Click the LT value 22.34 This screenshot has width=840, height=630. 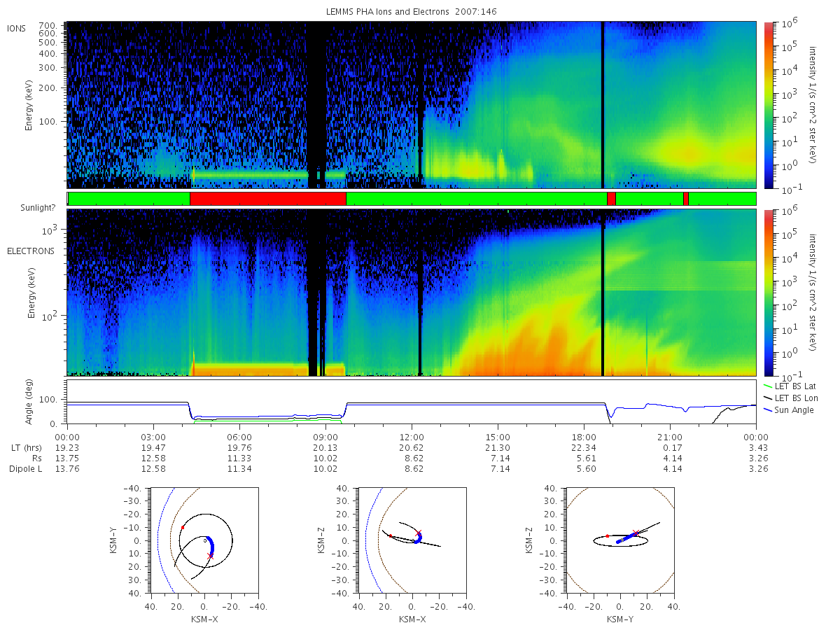(x=584, y=447)
